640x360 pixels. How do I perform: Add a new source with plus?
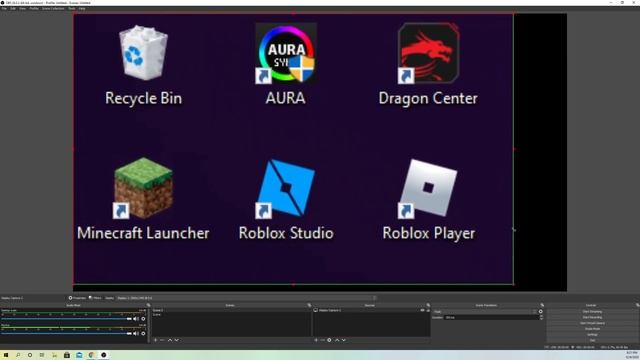(x=316, y=340)
